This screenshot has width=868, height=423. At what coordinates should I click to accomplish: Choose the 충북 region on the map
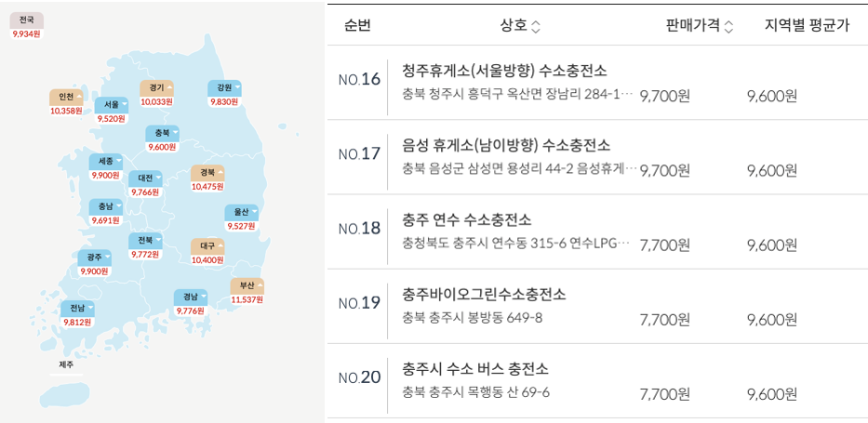click(162, 133)
